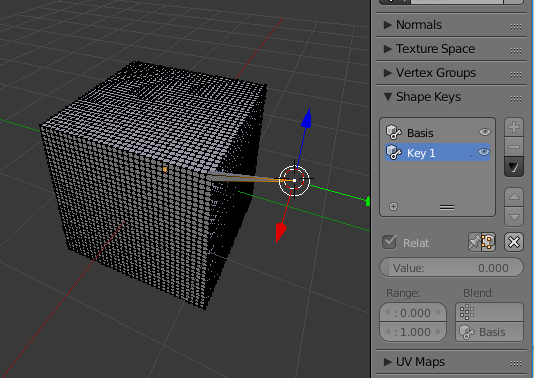Screen dimensions: 534x378
Task: Click the shape key list resize handle
Action: [x=447, y=207]
